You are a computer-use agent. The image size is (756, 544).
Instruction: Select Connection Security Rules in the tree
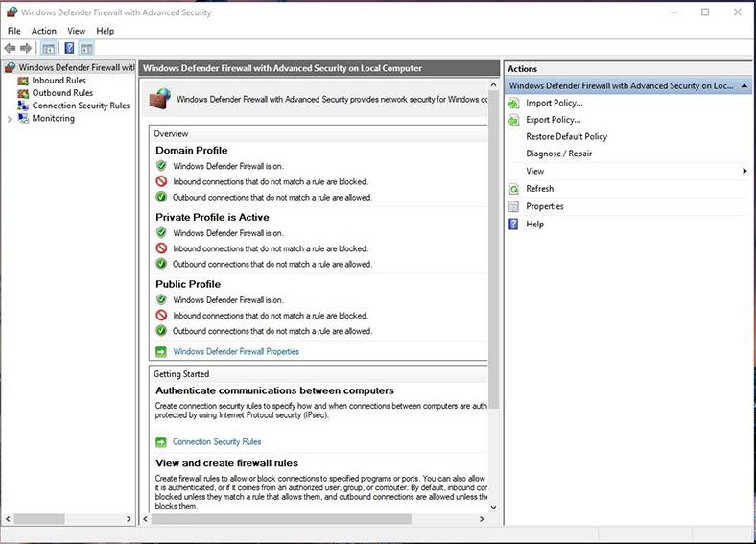click(x=81, y=106)
